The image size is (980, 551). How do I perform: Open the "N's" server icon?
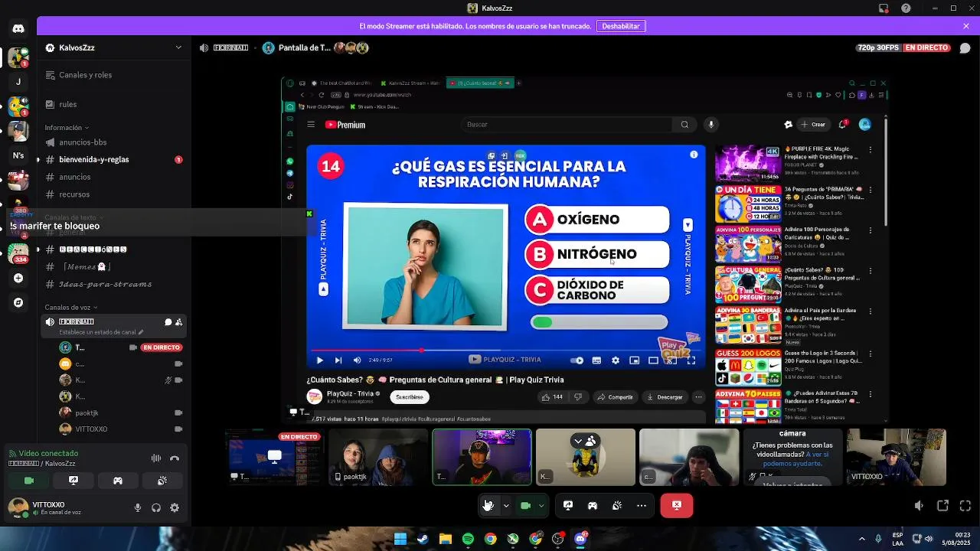(18, 155)
